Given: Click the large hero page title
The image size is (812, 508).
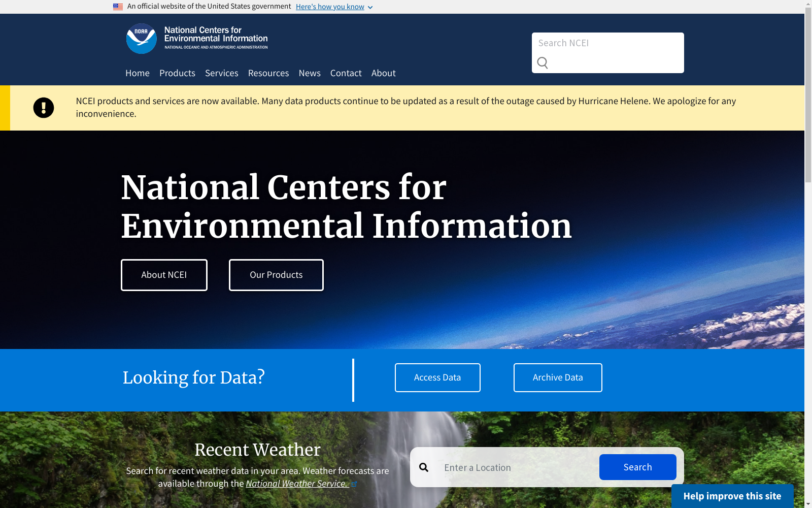Looking at the screenshot, I should (346, 206).
